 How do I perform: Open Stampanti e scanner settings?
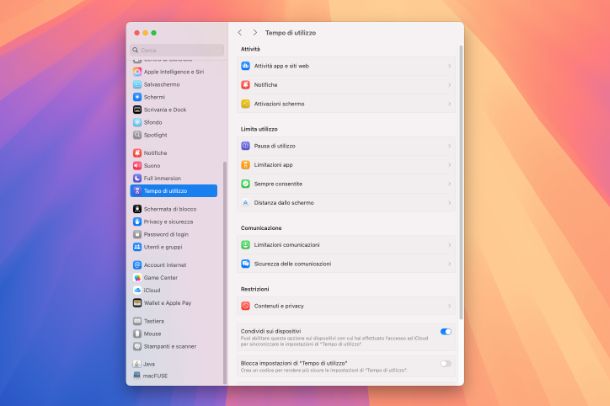[x=169, y=346]
